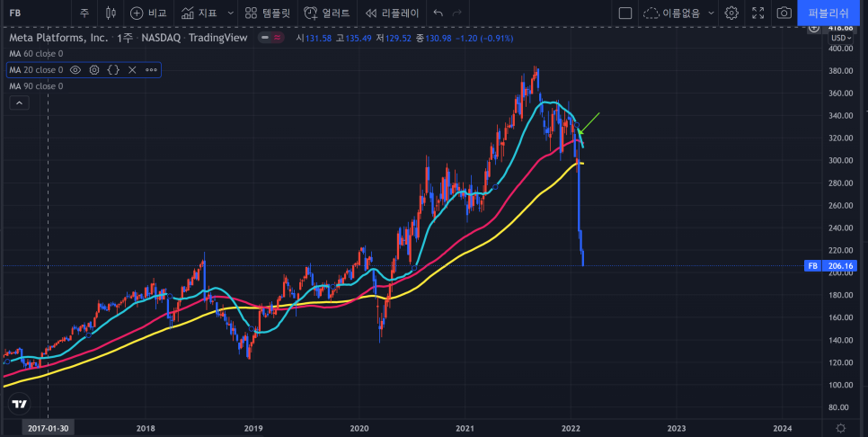Expand the layout management dropdown arrow

click(x=712, y=13)
